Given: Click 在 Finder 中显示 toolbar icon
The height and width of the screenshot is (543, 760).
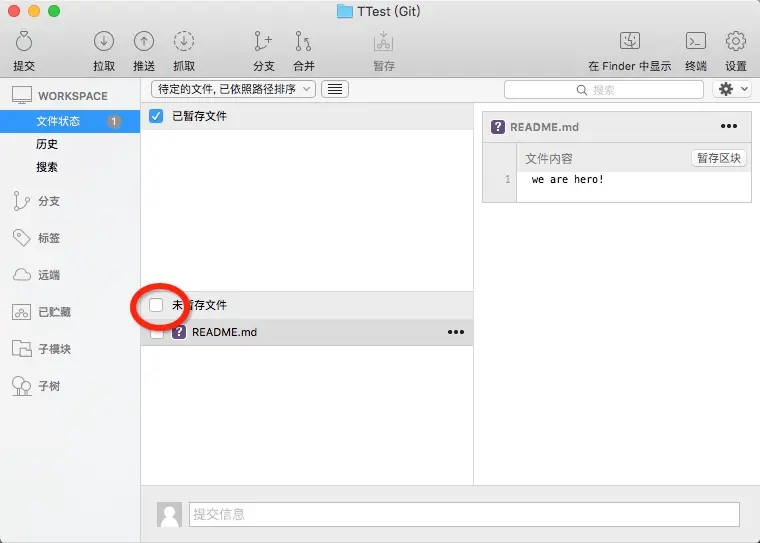Looking at the screenshot, I should coord(630,41).
